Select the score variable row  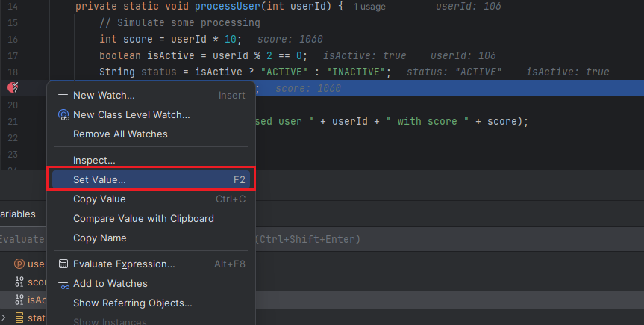(x=322, y=282)
